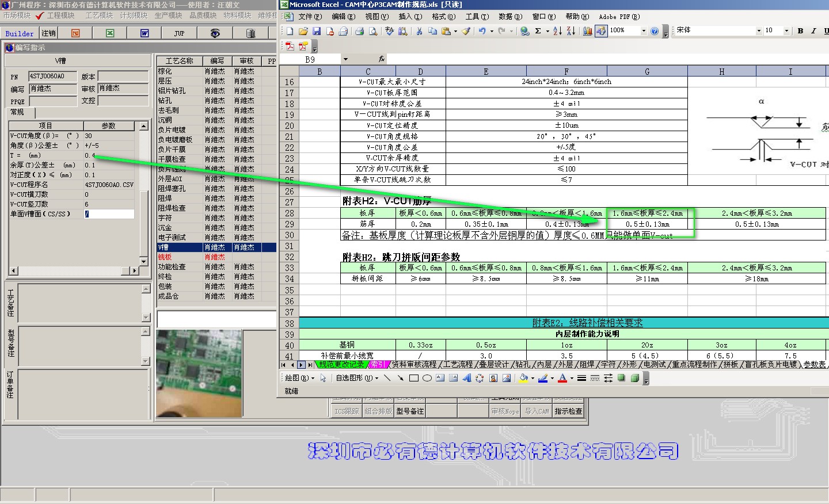Open the Excel icon in Builder toolbar
This screenshot has width=829, height=504.
coord(110,33)
